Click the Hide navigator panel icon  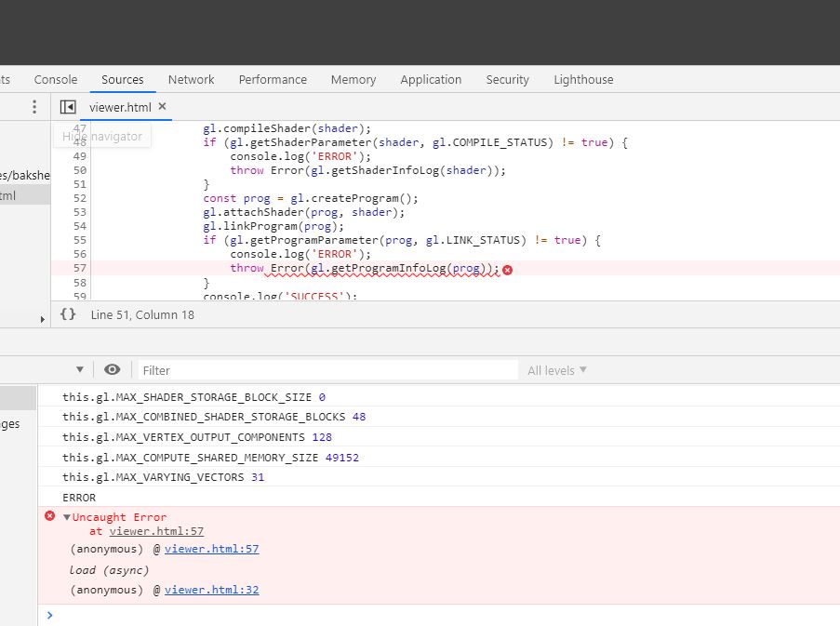[68, 107]
